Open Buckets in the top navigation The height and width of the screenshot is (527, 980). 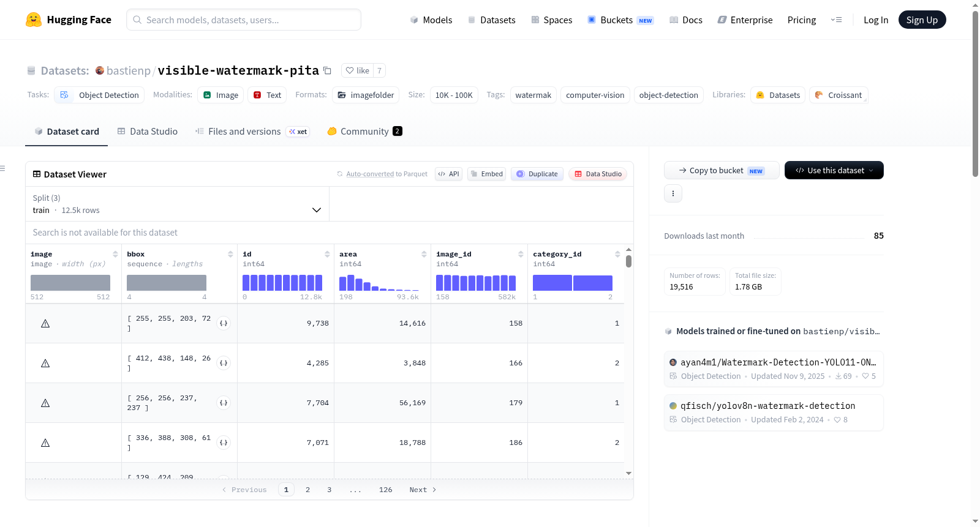[x=620, y=20]
